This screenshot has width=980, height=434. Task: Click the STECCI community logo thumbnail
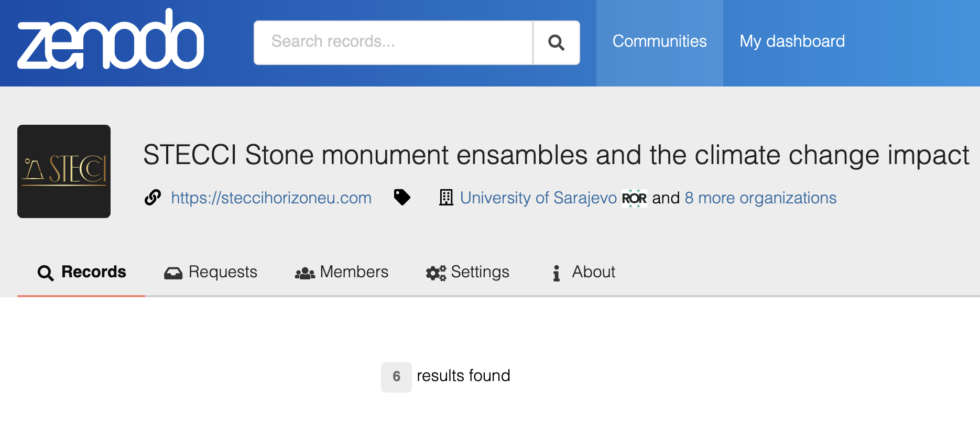(64, 171)
